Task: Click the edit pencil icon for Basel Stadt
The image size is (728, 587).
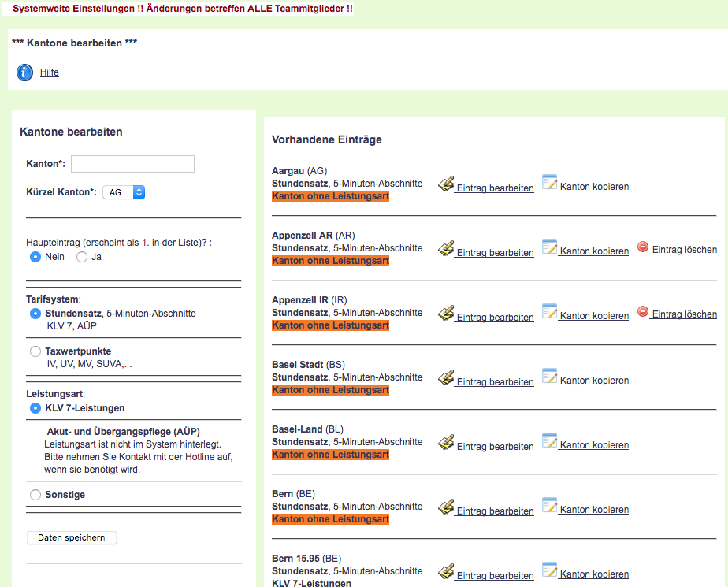Action: 446,378
